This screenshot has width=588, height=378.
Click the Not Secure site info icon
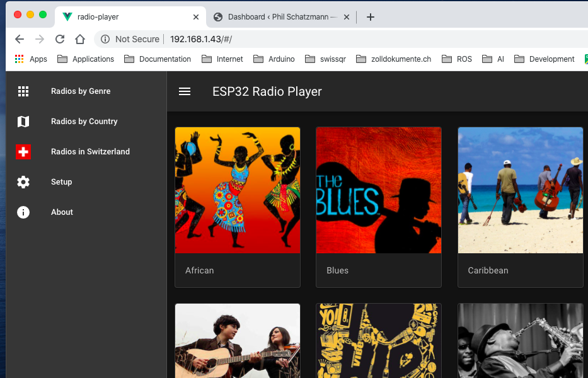105,39
